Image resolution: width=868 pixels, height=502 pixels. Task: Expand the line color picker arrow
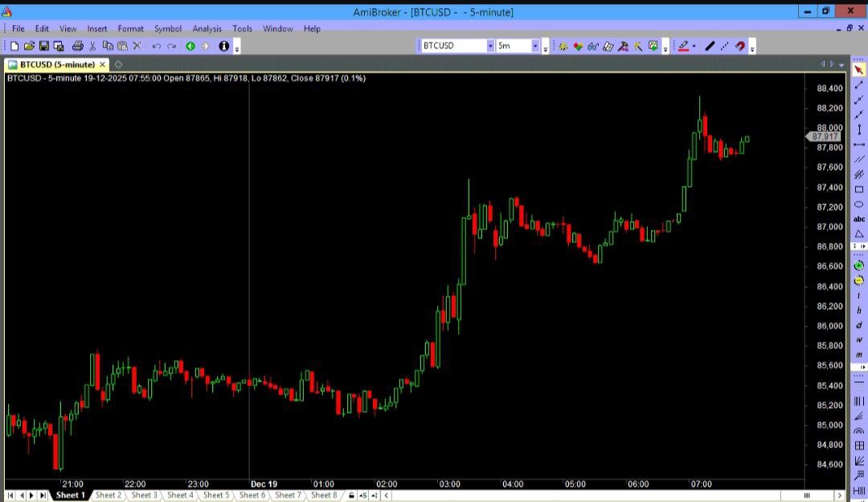[x=694, y=47]
